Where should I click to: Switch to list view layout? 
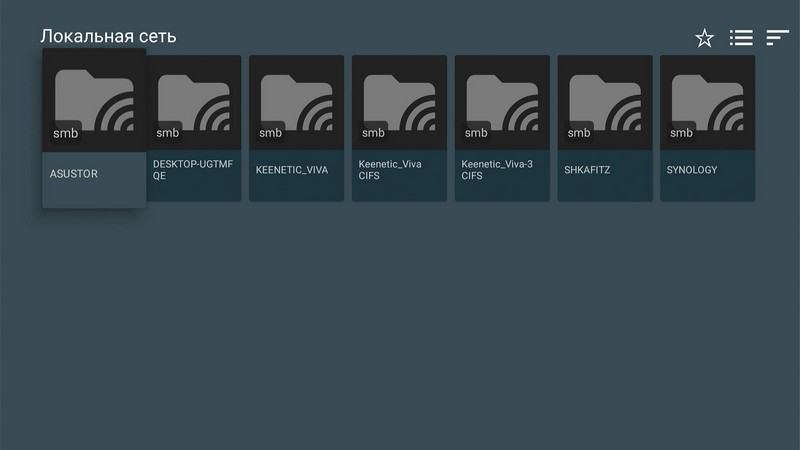741,38
